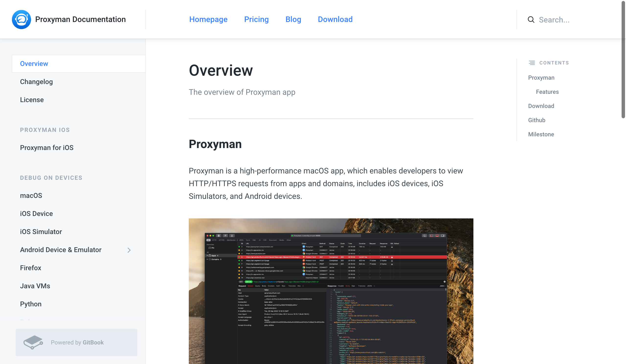
Task: Jump to Features section in contents
Action: (547, 92)
